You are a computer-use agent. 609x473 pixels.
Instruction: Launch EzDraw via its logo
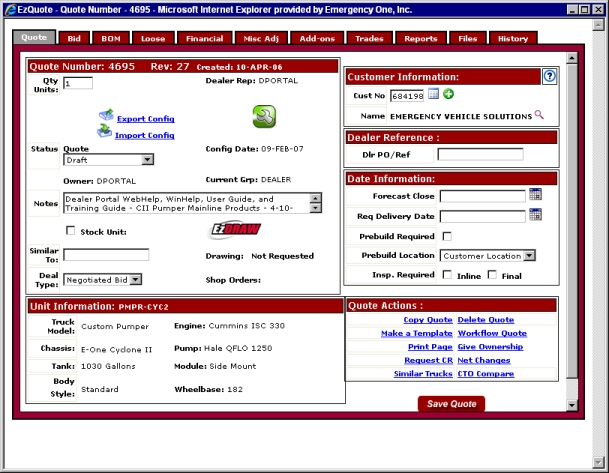(235, 231)
